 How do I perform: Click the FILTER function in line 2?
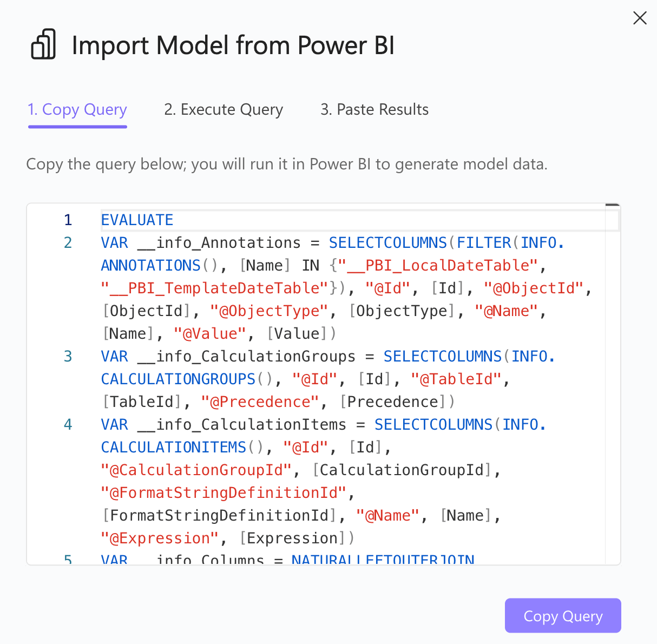point(484,243)
